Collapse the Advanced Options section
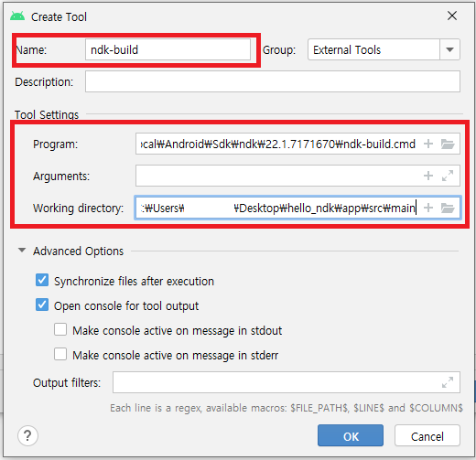476x460 pixels. 22,251
